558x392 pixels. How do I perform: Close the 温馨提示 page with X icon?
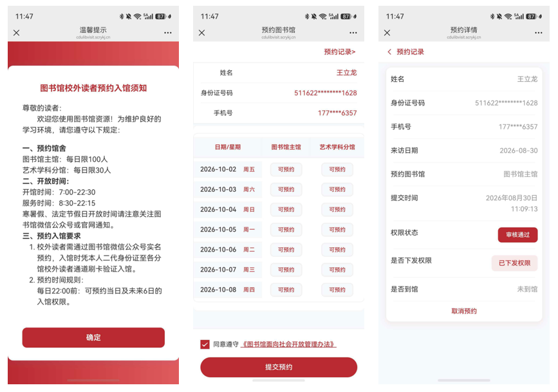pyautogui.click(x=16, y=33)
